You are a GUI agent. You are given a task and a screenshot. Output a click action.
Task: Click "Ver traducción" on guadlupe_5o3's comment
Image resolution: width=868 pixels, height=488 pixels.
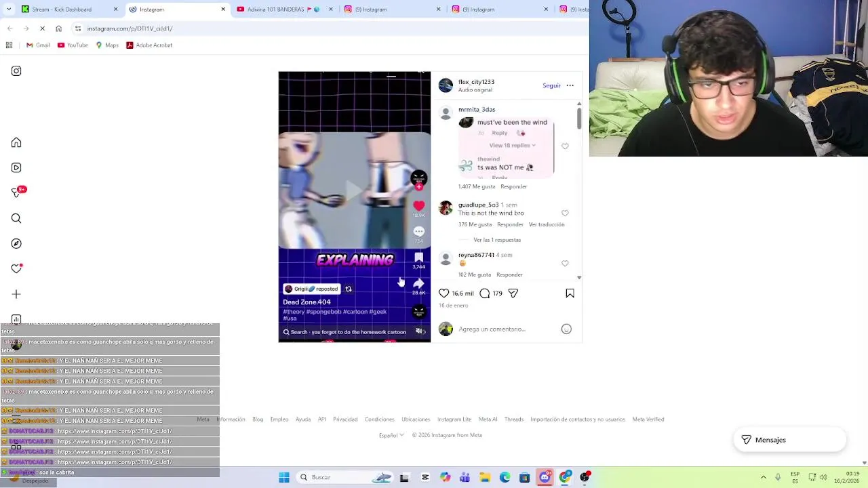[x=547, y=224]
